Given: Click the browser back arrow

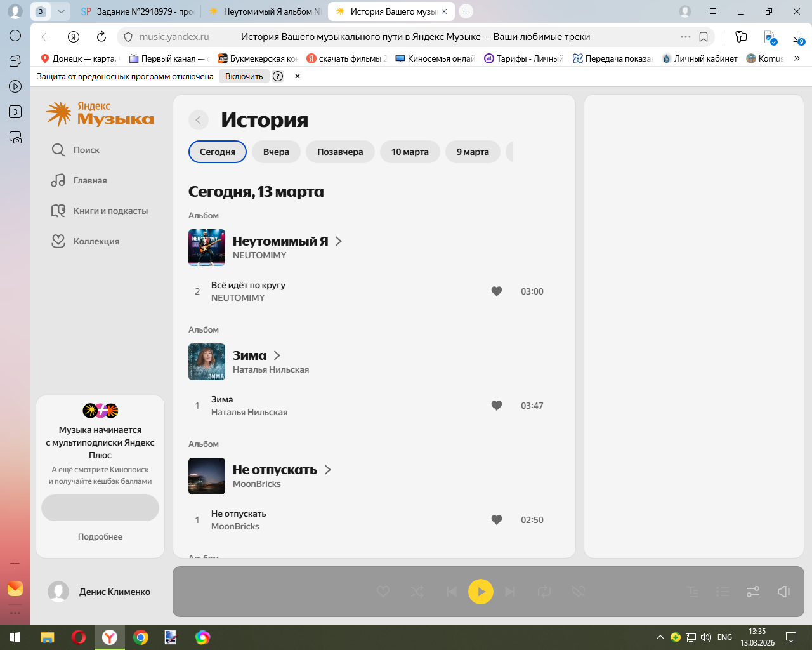Looking at the screenshot, I should [46, 37].
